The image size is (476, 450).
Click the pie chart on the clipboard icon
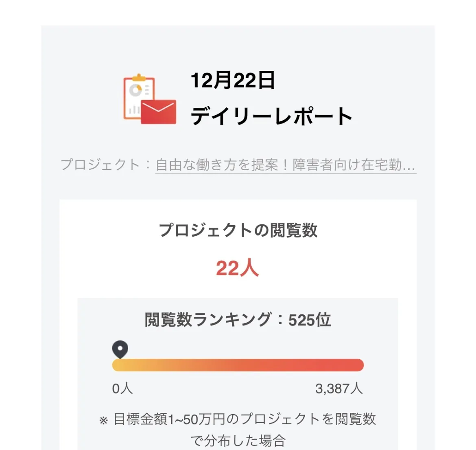point(135,90)
